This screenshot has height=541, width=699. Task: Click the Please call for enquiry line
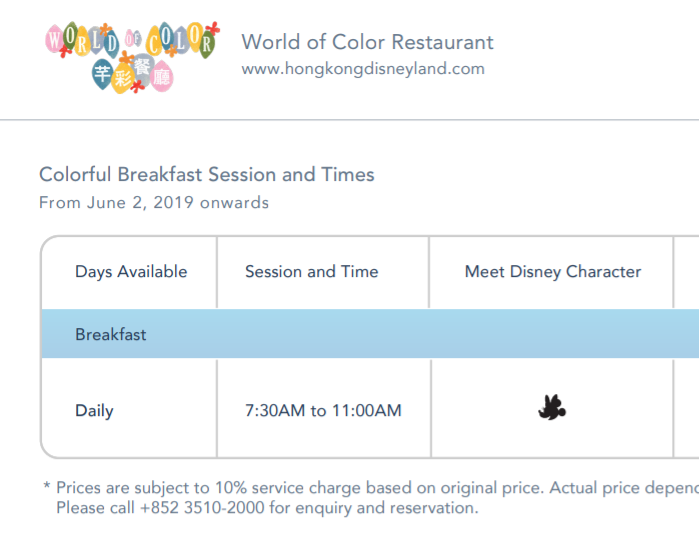(x=267, y=508)
